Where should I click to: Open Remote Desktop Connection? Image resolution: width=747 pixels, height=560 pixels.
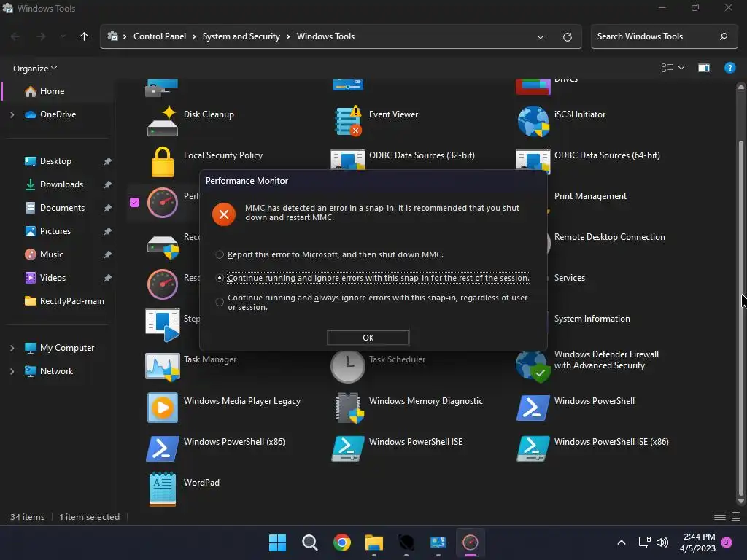pyautogui.click(x=609, y=237)
